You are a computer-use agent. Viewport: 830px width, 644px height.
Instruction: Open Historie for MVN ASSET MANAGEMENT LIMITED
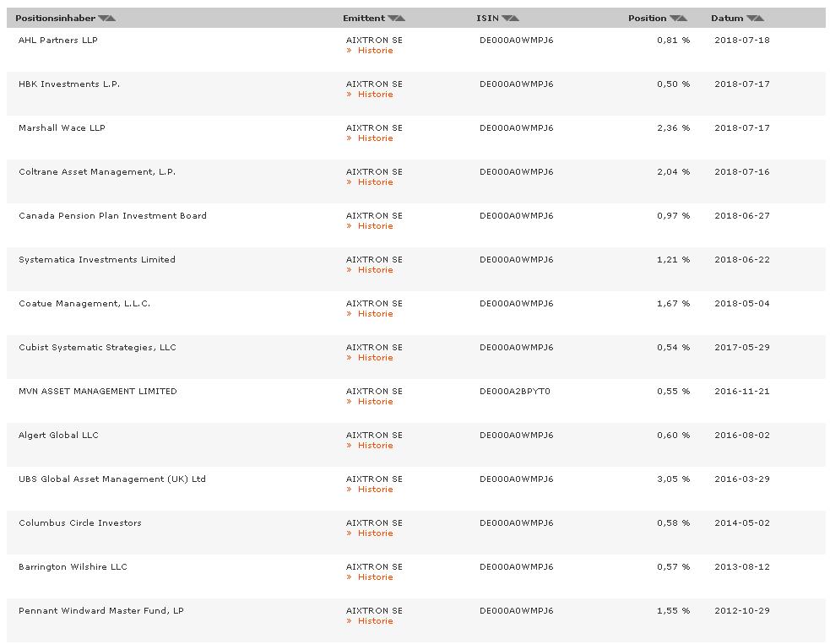[375, 402]
